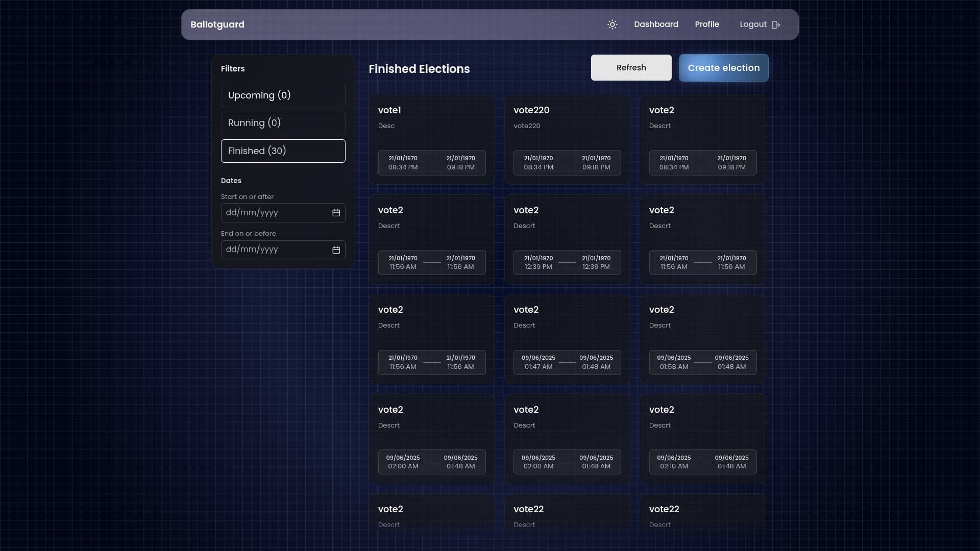Open the calendar picker for start date

(336, 213)
